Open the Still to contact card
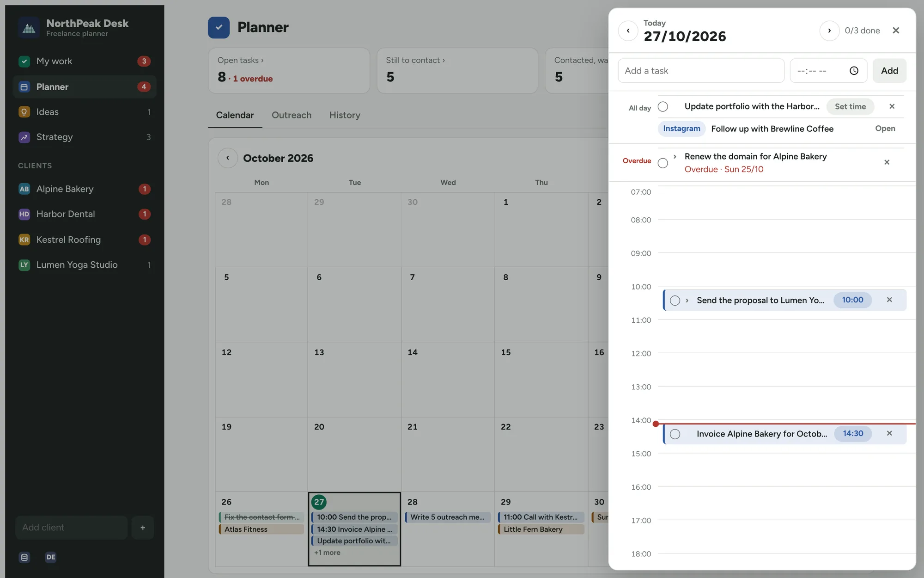The height and width of the screenshot is (578, 924). click(457, 71)
